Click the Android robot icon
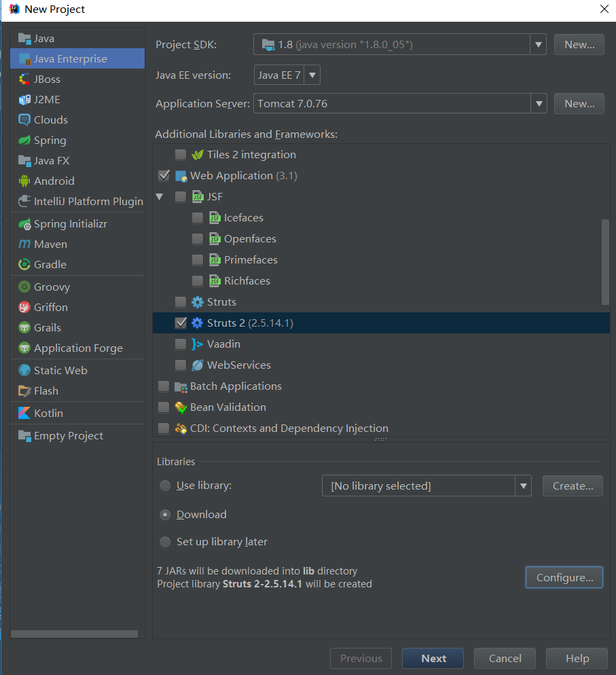This screenshot has height=675, width=616. pyautogui.click(x=24, y=181)
